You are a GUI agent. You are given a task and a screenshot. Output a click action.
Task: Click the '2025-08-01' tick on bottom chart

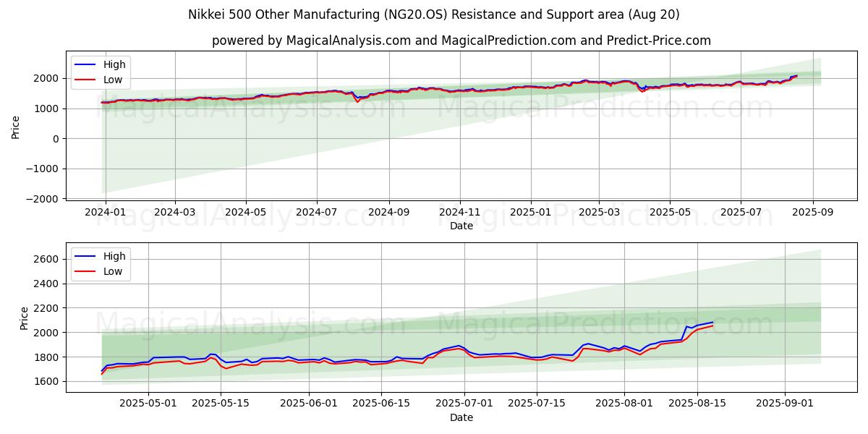click(x=624, y=405)
